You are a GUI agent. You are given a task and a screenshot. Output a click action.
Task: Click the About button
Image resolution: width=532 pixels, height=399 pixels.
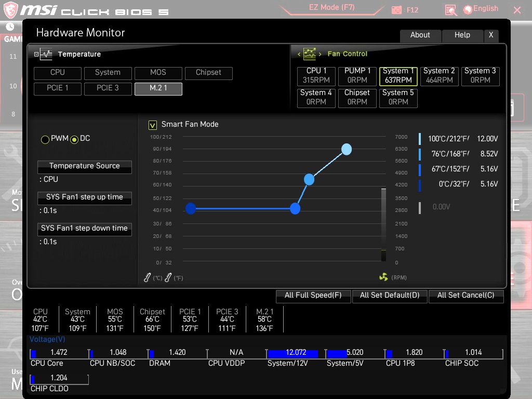420,35
